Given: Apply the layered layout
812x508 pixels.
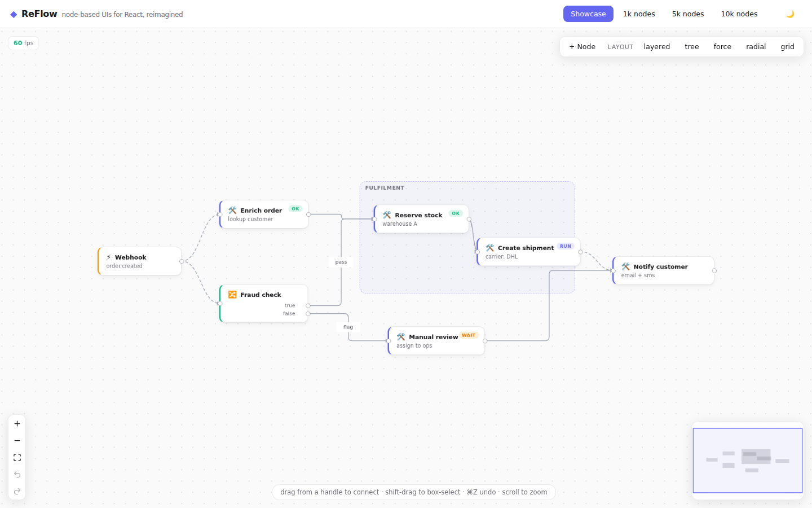Looking at the screenshot, I should [x=657, y=47].
